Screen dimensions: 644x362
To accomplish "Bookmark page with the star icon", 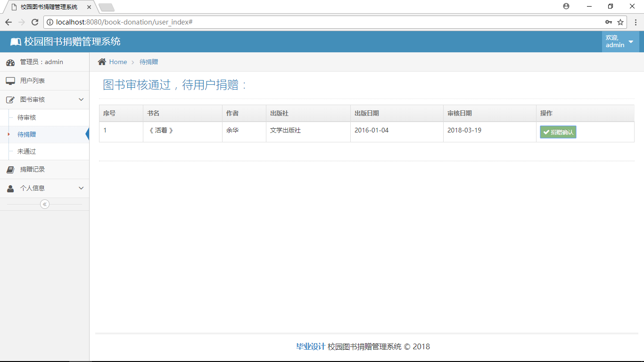I will tap(620, 22).
